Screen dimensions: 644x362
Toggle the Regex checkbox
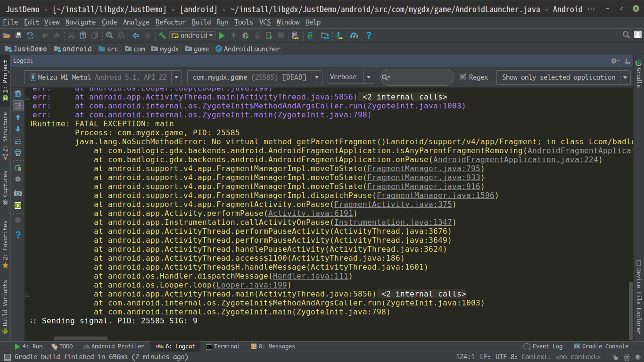coord(463,77)
